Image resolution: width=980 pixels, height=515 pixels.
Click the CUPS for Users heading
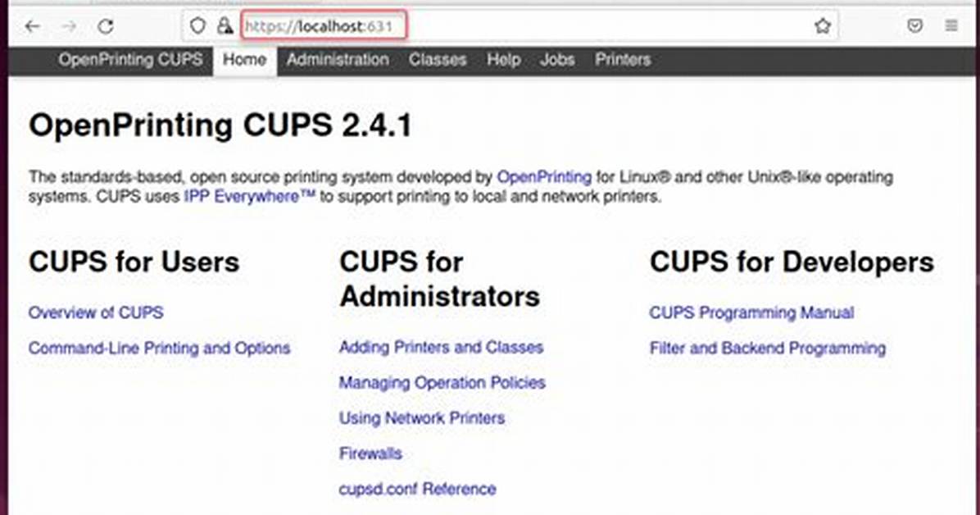click(x=134, y=262)
